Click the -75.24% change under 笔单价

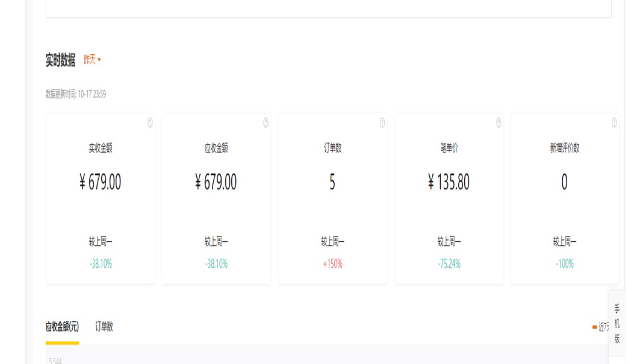pyautogui.click(x=449, y=264)
